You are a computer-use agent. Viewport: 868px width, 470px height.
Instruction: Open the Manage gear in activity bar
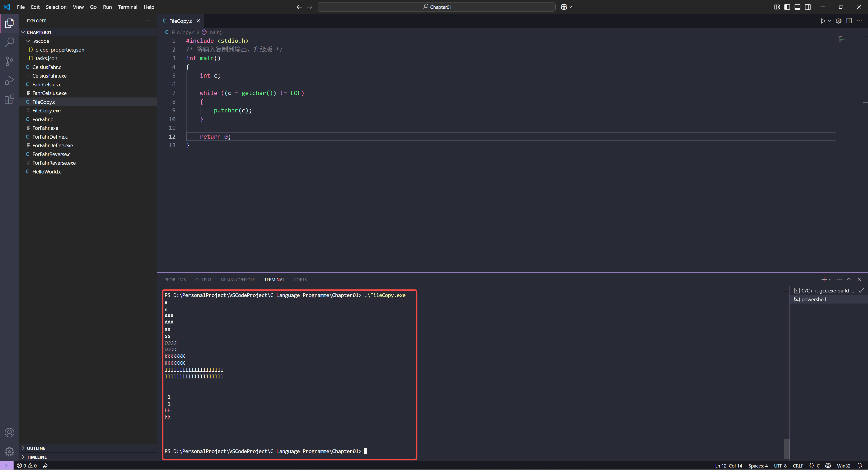click(9, 451)
